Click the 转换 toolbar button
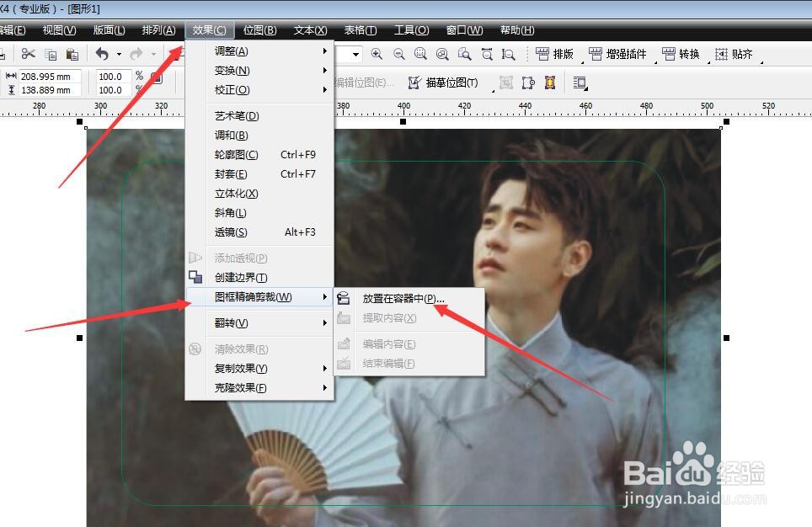 tap(681, 54)
